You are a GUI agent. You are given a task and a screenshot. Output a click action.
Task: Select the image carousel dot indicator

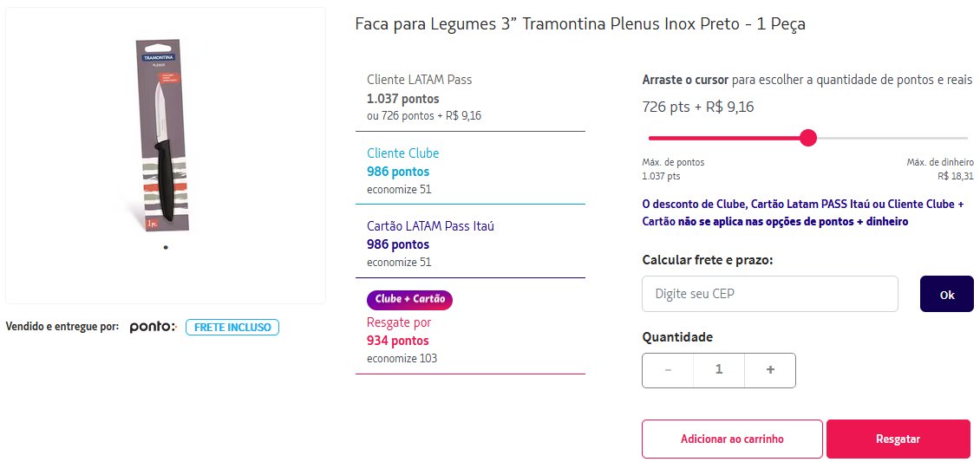[166, 247]
